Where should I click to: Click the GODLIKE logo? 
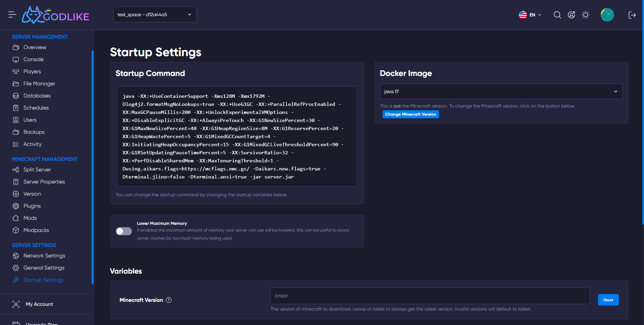[56, 15]
